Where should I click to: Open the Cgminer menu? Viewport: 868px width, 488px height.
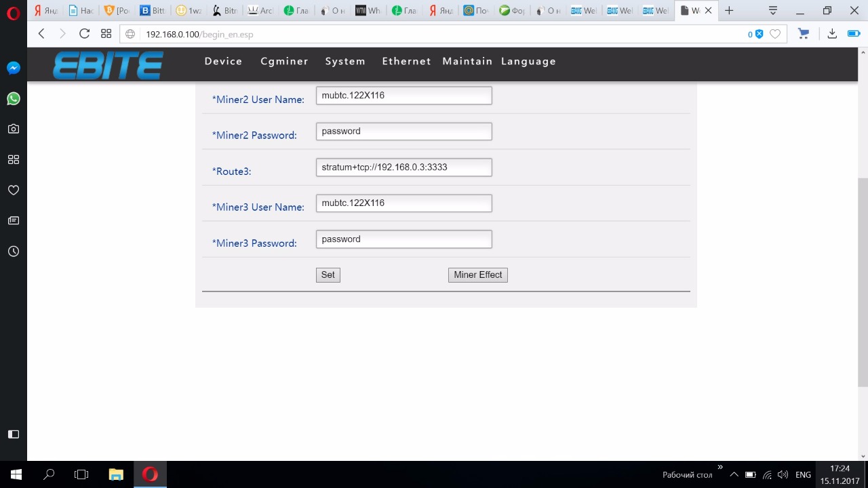click(284, 61)
